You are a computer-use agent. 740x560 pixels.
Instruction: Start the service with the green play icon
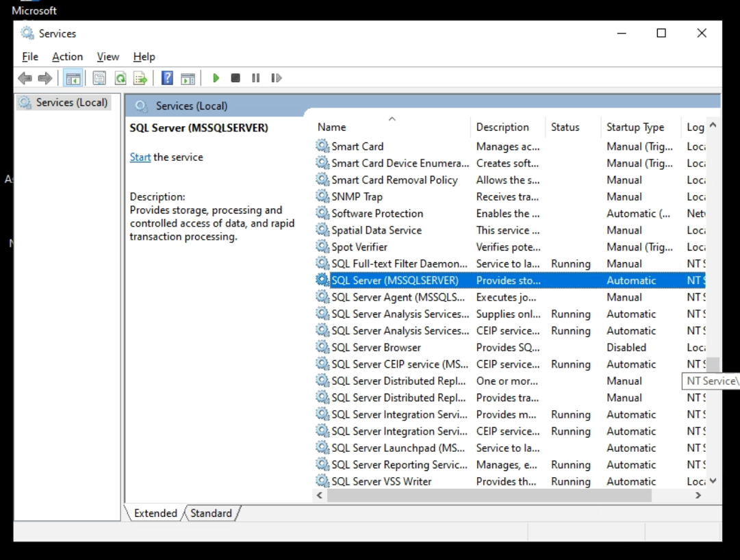(x=216, y=78)
